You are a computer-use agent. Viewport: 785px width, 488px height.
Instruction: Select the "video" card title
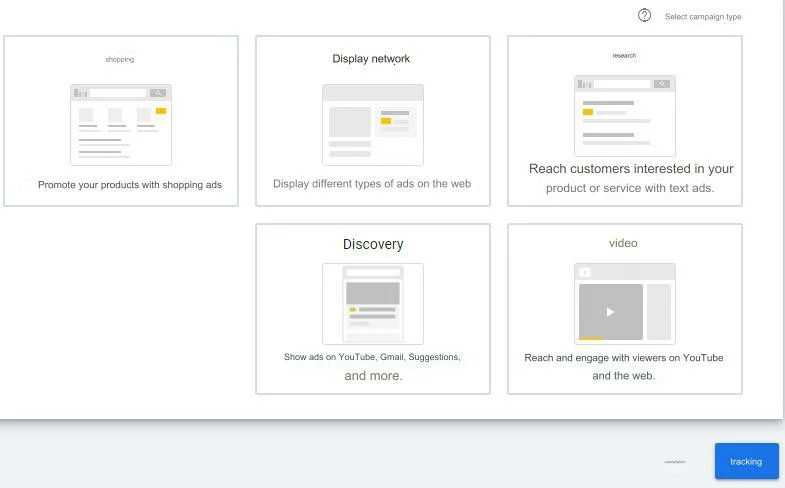point(623,243)
